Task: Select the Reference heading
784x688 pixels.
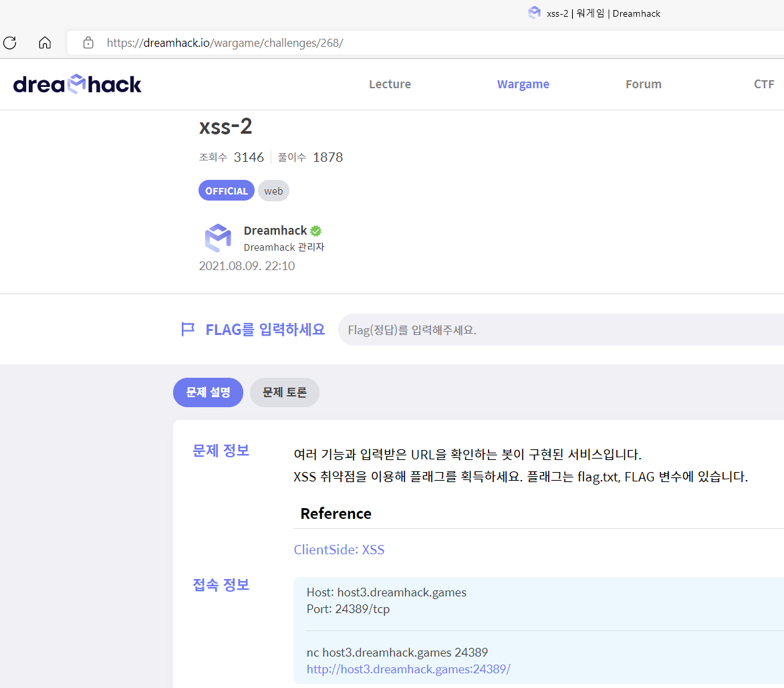Action: coord(336,513)
